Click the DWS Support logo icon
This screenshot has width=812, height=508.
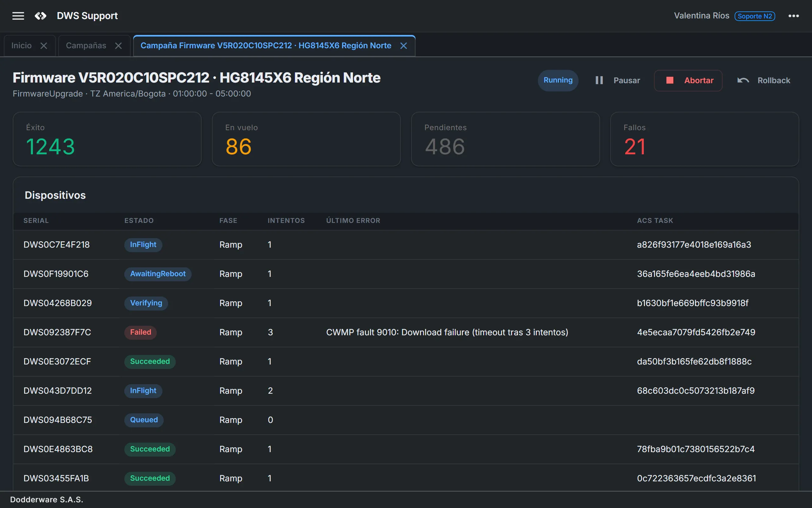(41, 16)
